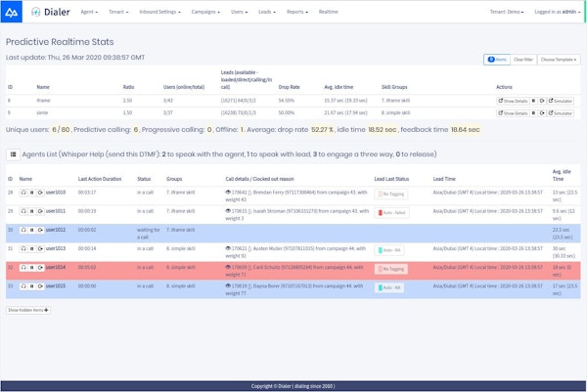Click the headset listen icon for user1012
This screenshot has height=392, width=587.
point(23,230)
